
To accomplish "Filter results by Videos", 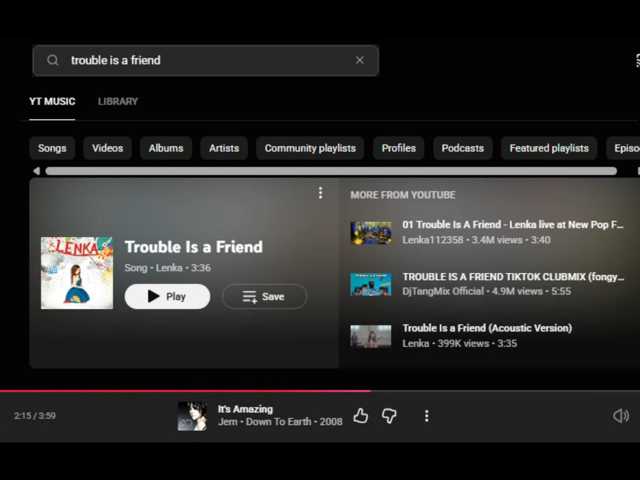I will [107, 148].
